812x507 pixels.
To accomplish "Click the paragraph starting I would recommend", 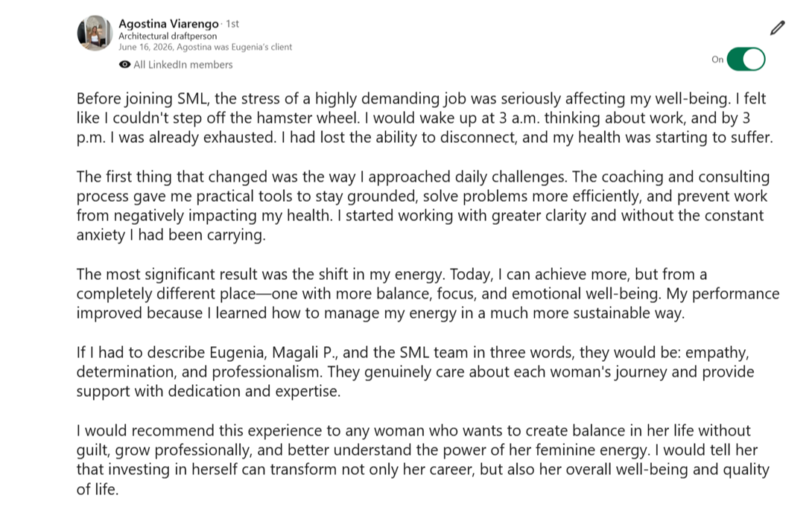I will pos(423,459).
